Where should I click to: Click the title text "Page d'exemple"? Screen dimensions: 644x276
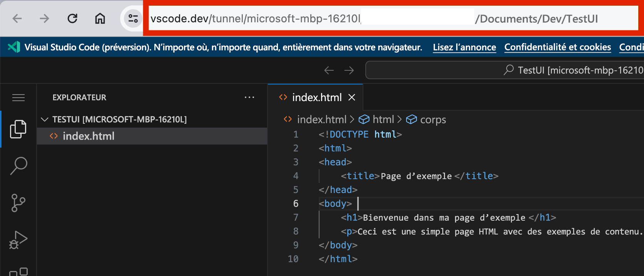[416, 176]
